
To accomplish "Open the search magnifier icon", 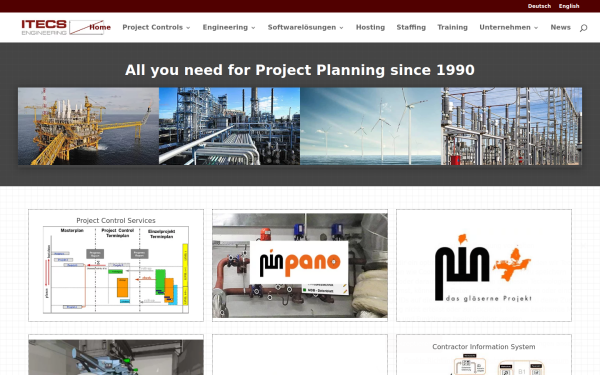I will (x=583, y=28).
